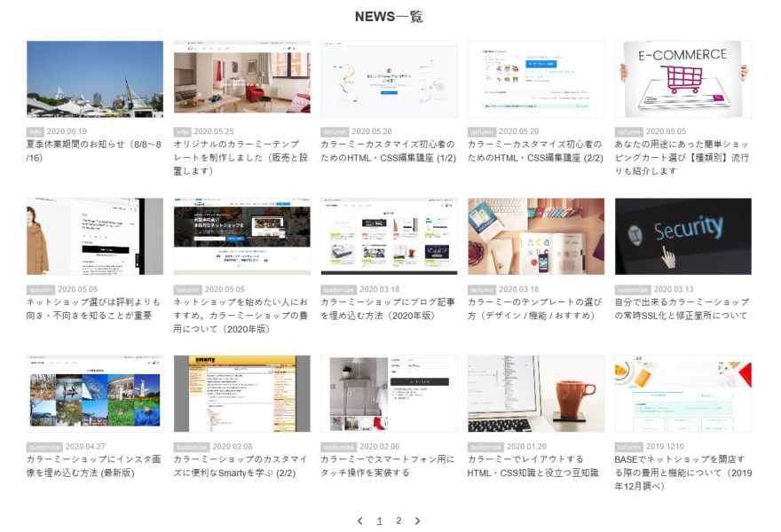Open article オリジナルのカラーミーテンプレートを制作しました
The image size is (781, 532).
click(241, 157)
